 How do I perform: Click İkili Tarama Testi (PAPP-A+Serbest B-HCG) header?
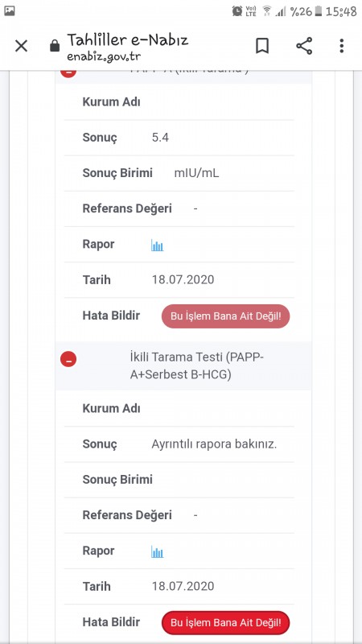(197, 365)
